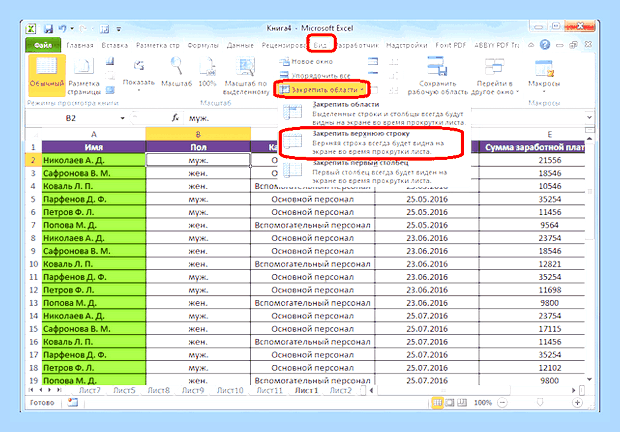Select Normal view icon in status bar
Image resolution: width=620 pixels, height=432 pixels.
pos(437,403)
